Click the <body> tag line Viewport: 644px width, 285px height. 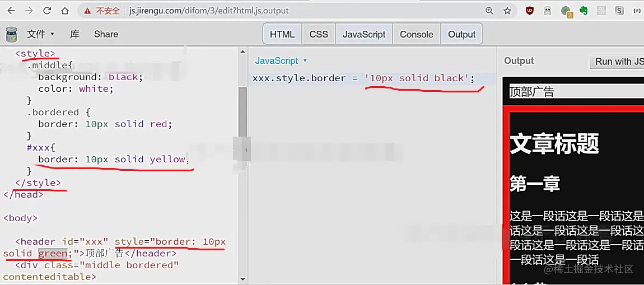[x=20, y=218]
